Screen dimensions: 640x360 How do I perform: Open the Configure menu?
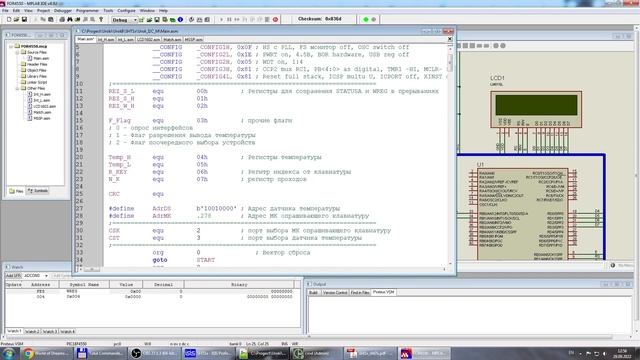click(126, 11)
